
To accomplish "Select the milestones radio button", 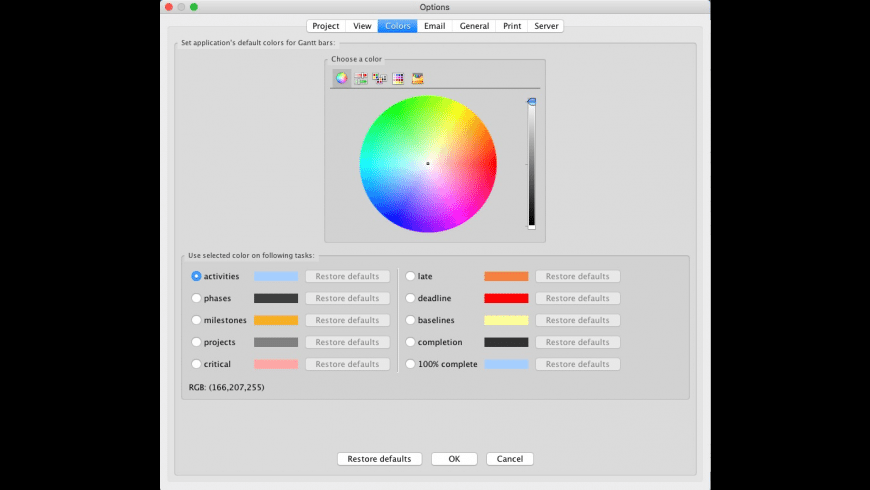I will coord(196,320).
